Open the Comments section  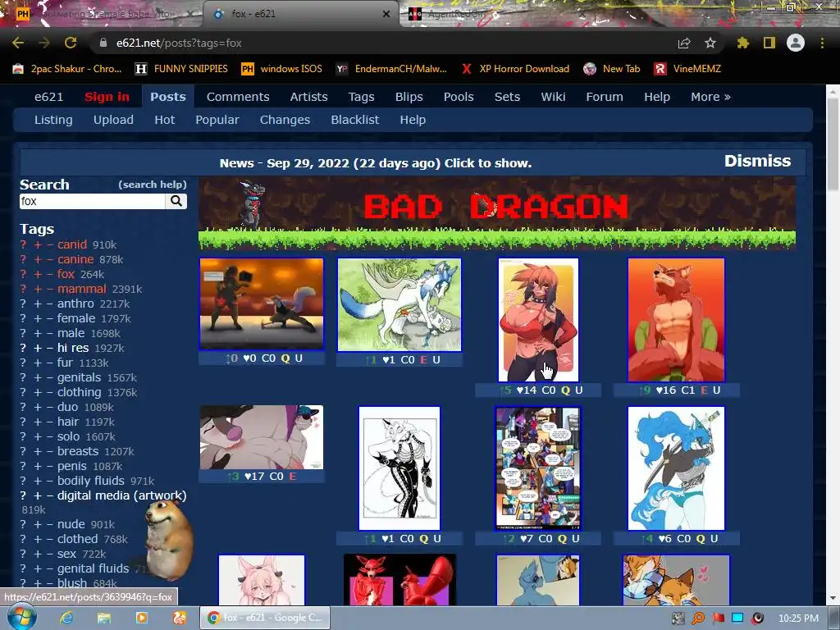(238, 97)
